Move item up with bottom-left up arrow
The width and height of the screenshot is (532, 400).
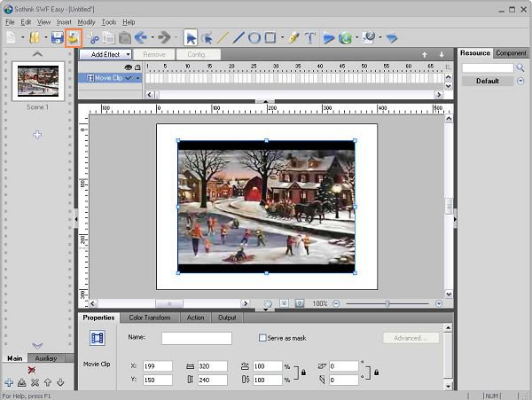[48, 382]
